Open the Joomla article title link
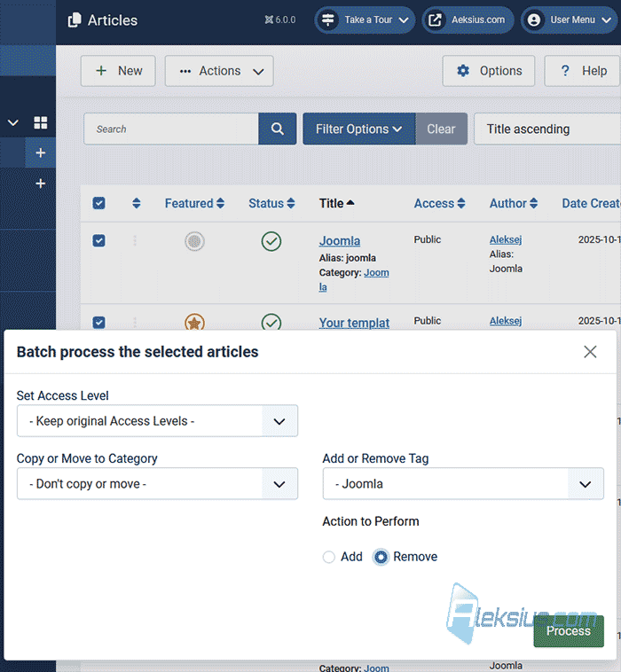The width and height of the screenshot is (621, 672). coord(339,241)
